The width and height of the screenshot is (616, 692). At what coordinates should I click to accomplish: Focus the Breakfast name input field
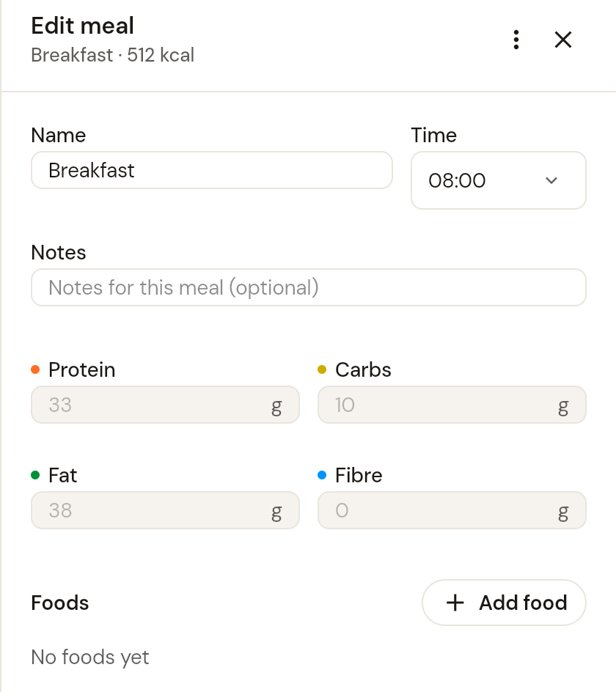click(212, 170)
